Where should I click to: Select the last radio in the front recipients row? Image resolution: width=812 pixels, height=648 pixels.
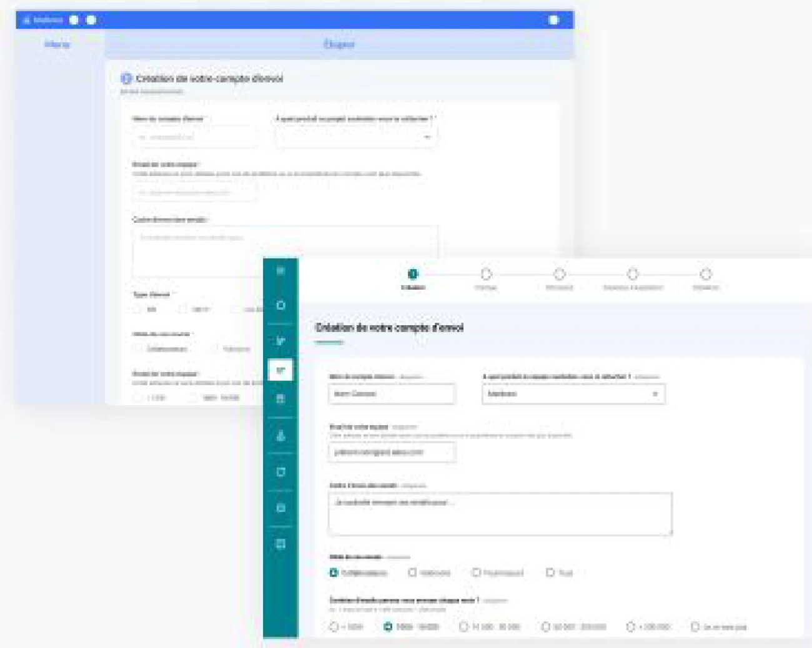550,572
